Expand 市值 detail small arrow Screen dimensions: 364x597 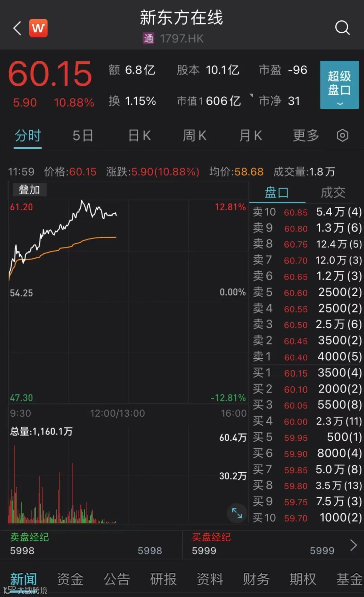tap(251, 95)
